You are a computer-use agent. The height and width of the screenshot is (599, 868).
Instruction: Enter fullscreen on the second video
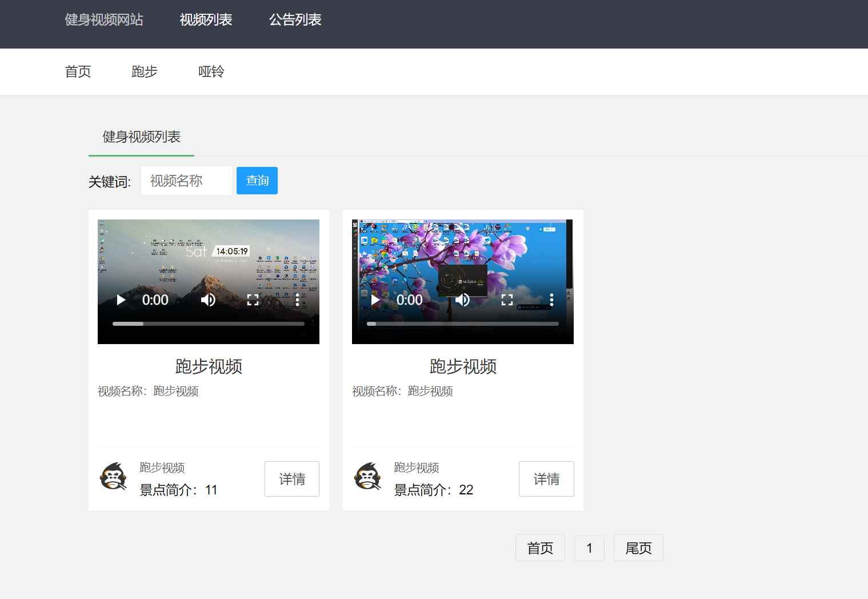coord(507,300)
